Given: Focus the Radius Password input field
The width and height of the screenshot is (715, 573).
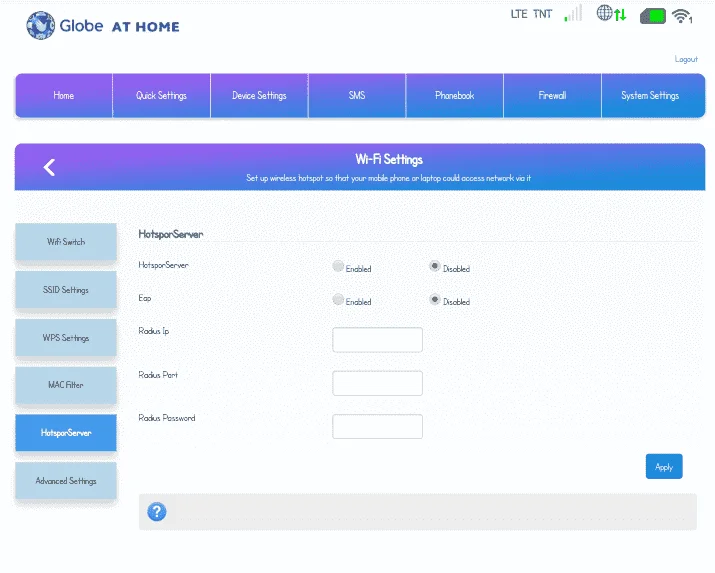Looking at the screenshot, I should tap(378, 426).
